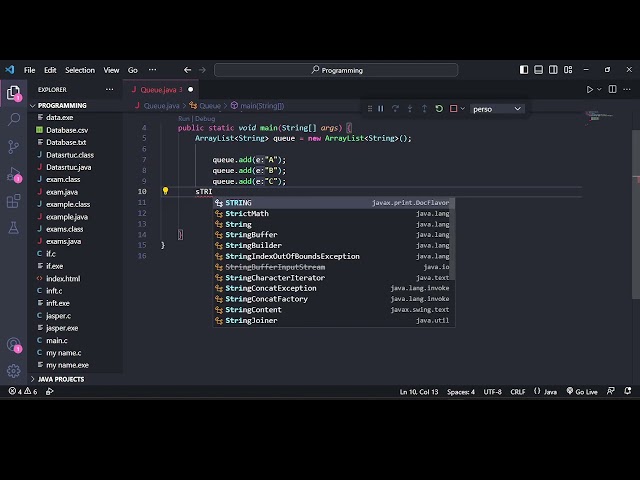Viewport: 640px width, 480px height.
Task: Open the notifications bell
Action: click(628, 391)
